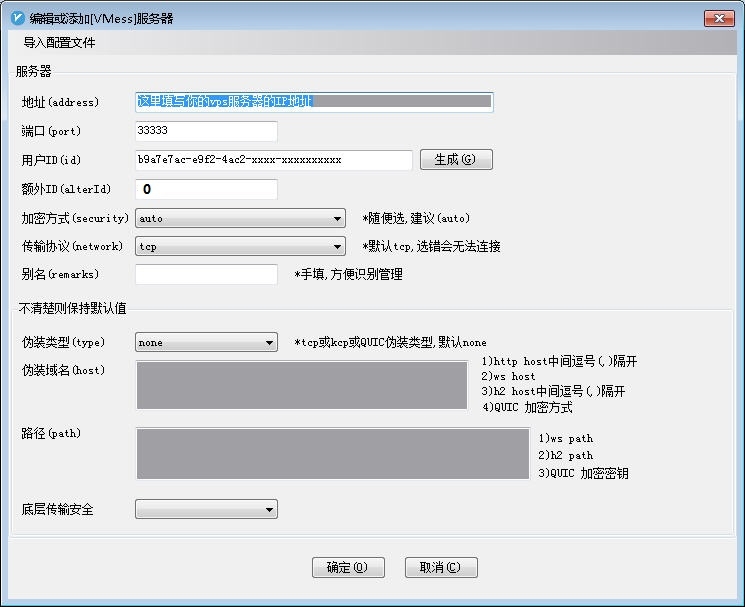Open the 导入配置文件 menu
Image resolution: width=745 pixels, height=607 pixels.
coord(59,44)
